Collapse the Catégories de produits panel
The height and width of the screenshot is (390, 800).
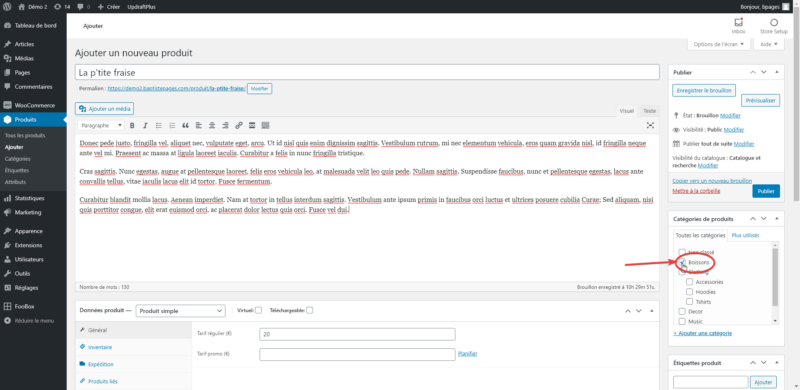point(777,219)
